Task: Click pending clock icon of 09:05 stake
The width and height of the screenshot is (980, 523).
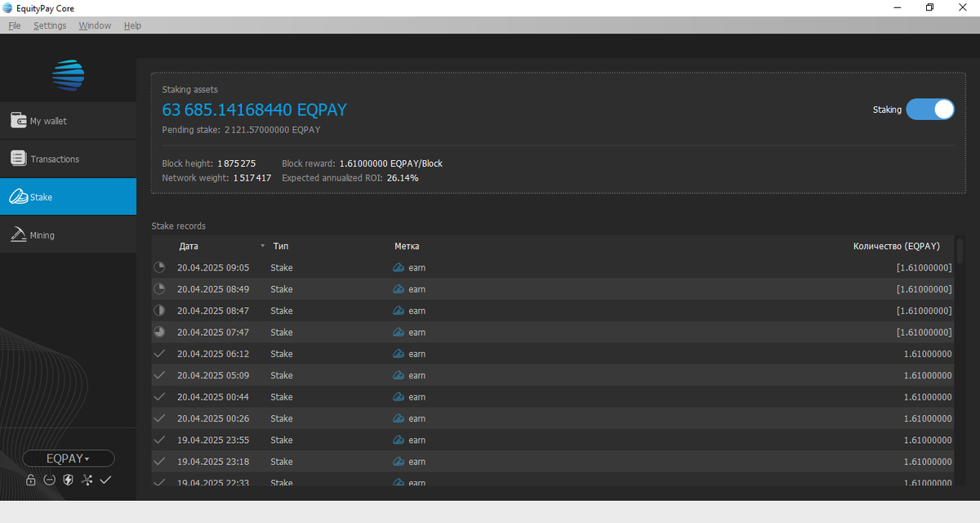Action: click(x=159, y=267)
